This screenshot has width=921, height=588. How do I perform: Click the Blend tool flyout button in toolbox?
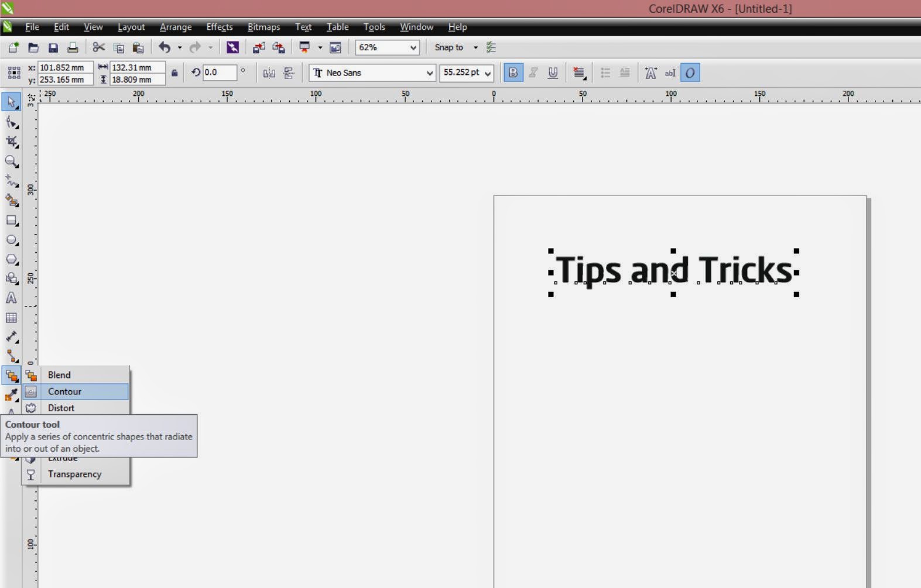(11, 376)
